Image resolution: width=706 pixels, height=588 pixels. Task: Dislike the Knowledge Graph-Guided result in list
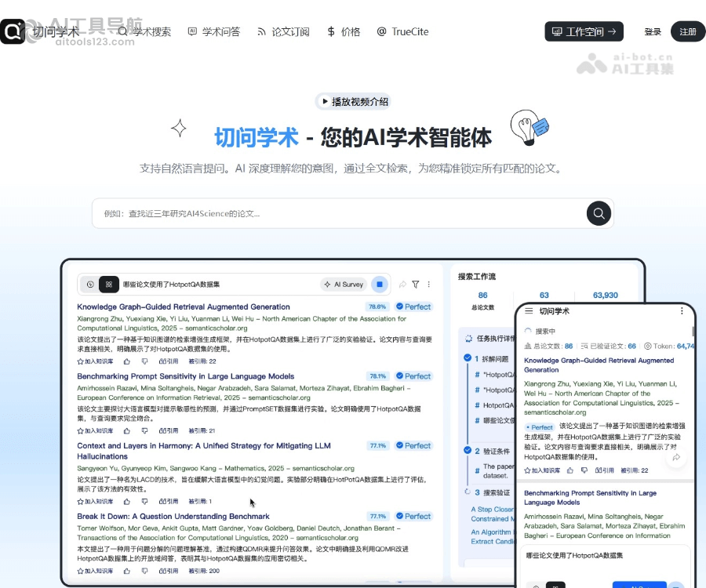point(144,361)
